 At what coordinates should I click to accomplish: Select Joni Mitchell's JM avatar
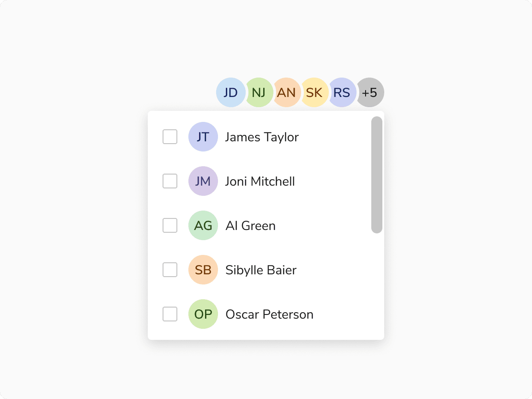point(203,181)
